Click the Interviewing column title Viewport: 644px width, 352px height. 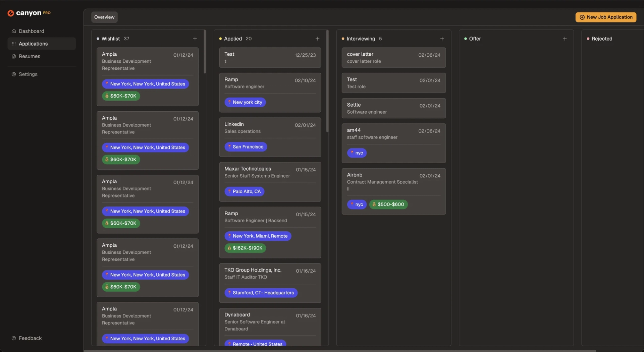coord(361,39)
